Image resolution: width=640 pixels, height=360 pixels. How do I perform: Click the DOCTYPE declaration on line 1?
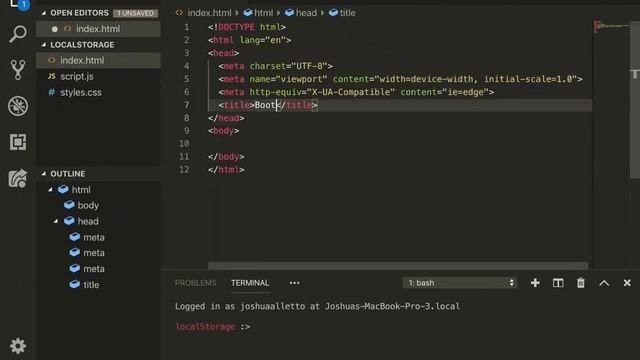point(247,27)
